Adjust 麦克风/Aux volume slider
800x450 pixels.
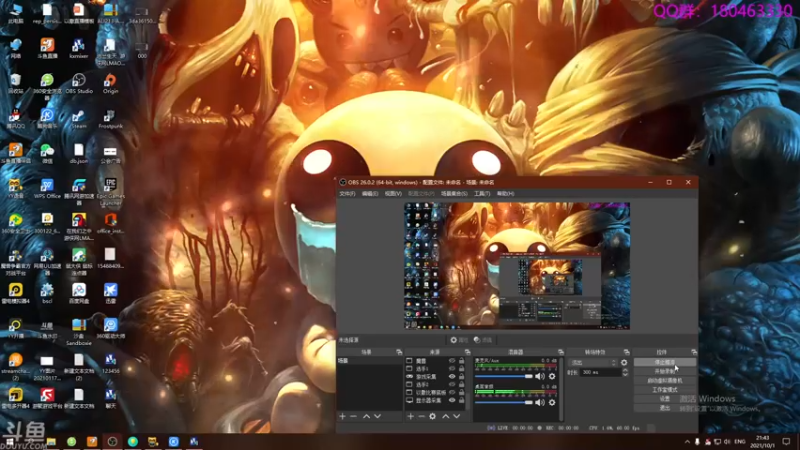[x=504, y=377]
